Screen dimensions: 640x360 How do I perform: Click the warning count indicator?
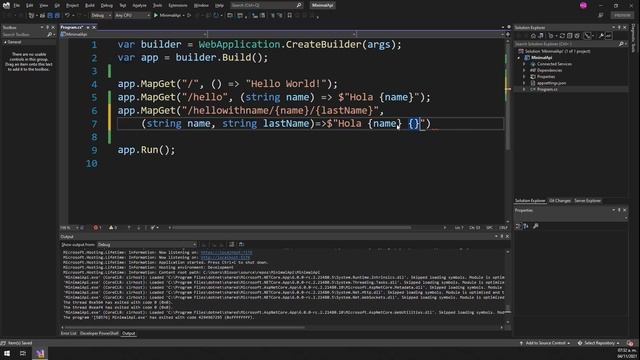(113, 228)
